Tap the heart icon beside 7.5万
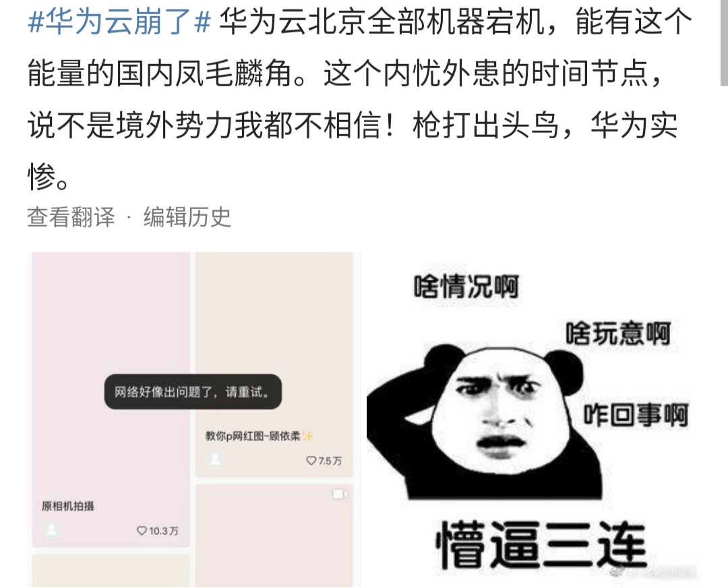Viewport: 728px width, 588px height. tap(311, 461)
